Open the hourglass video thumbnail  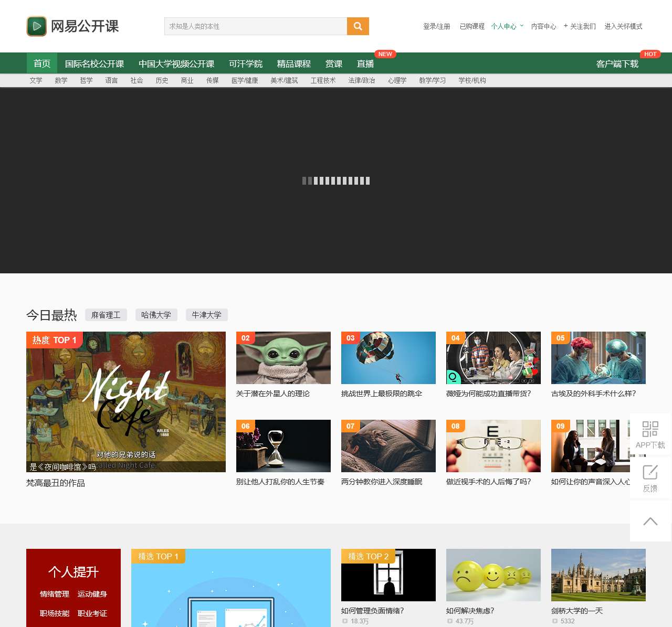[x=283, y=446]
